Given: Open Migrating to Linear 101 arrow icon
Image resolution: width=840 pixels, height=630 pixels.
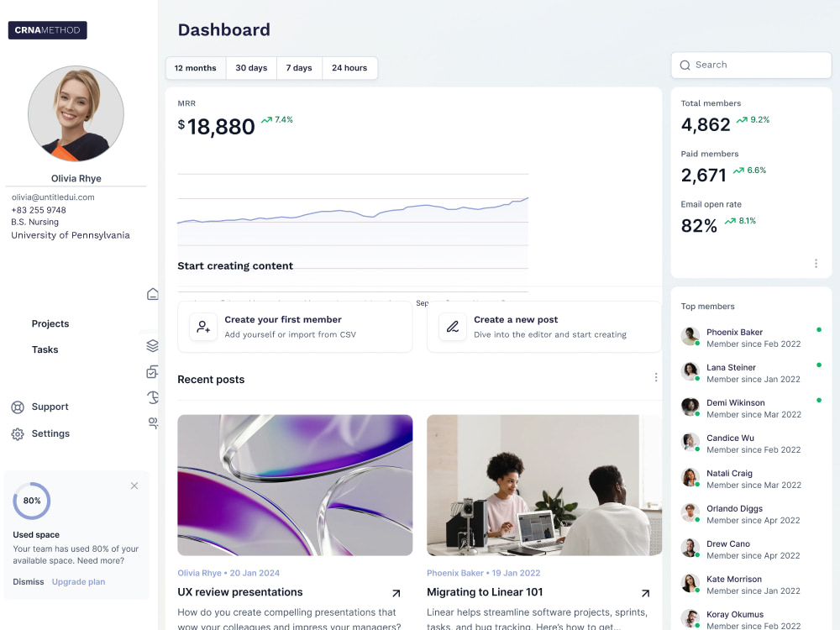Looking at the screenshot, I should (x=645, y=593).
